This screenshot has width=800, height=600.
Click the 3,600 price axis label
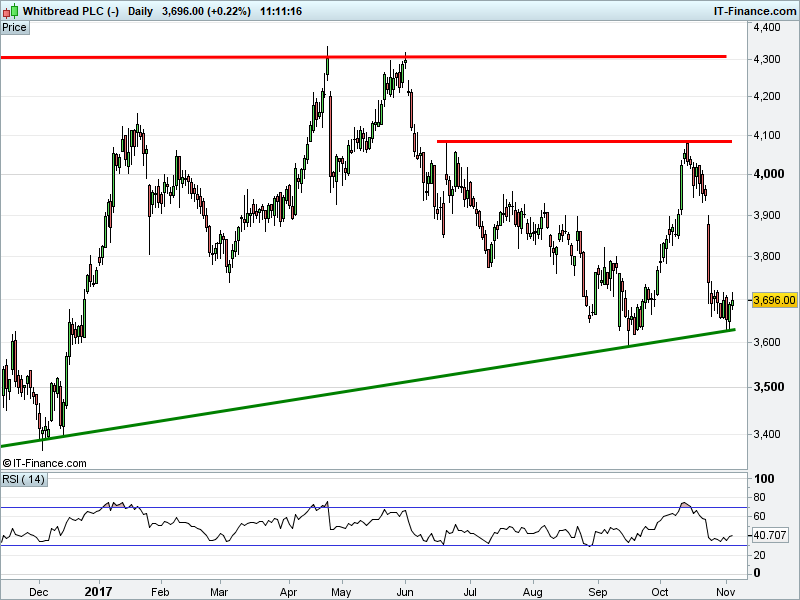click(767, 342)
